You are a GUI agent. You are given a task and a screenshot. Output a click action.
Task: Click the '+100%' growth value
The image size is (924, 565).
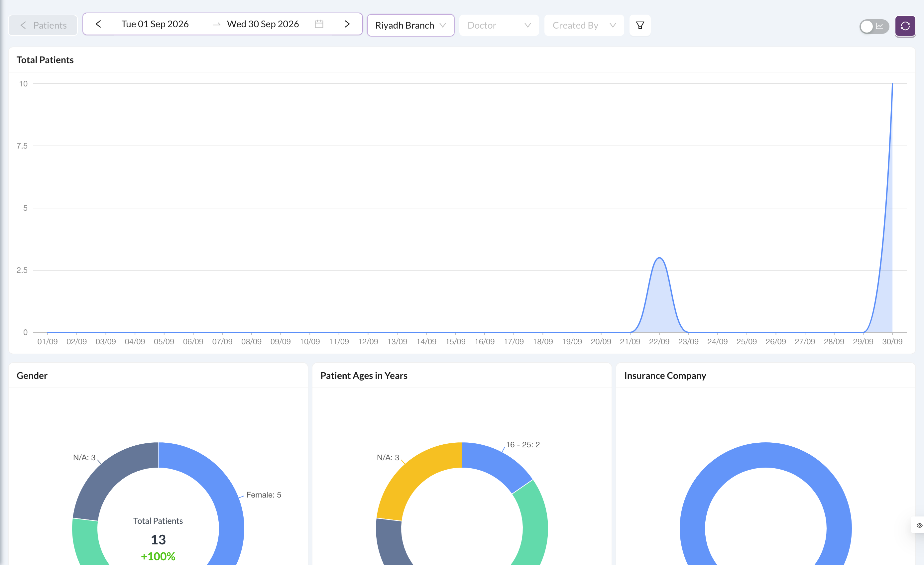tap(158, 556)
